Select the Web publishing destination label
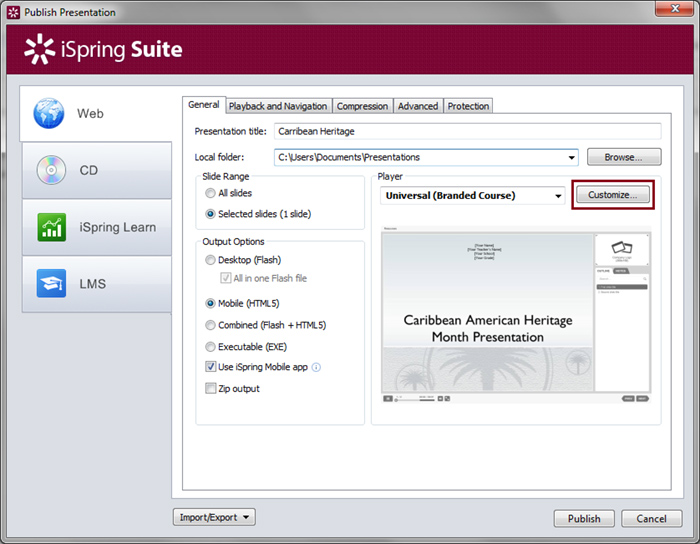This screenshot has height=544, width=700. point(90,113)
